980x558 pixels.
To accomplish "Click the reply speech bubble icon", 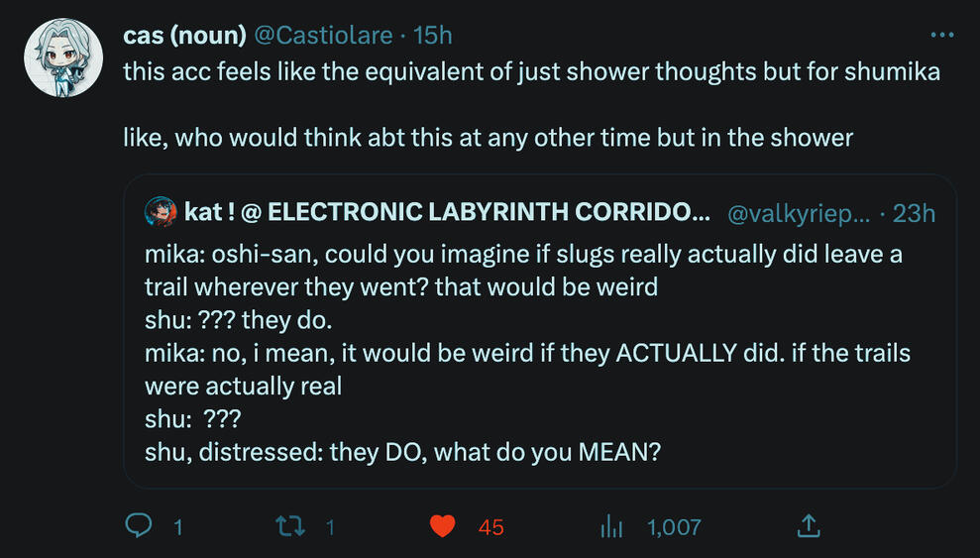I will click(x=139, y=526).
